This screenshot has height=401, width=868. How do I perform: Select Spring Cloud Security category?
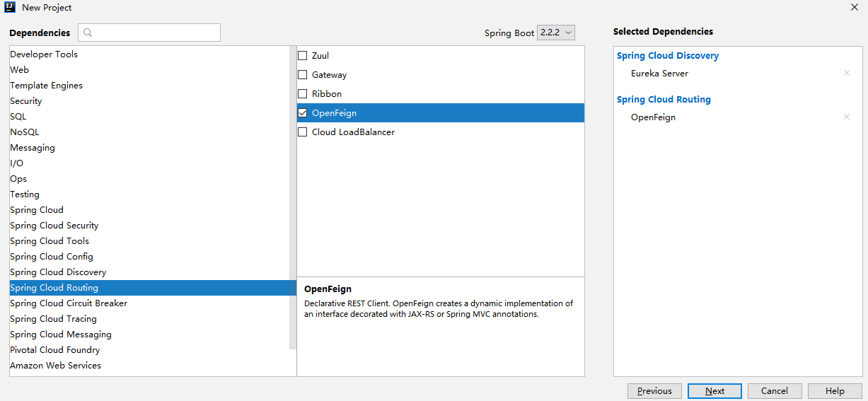[x=149, y=226]
